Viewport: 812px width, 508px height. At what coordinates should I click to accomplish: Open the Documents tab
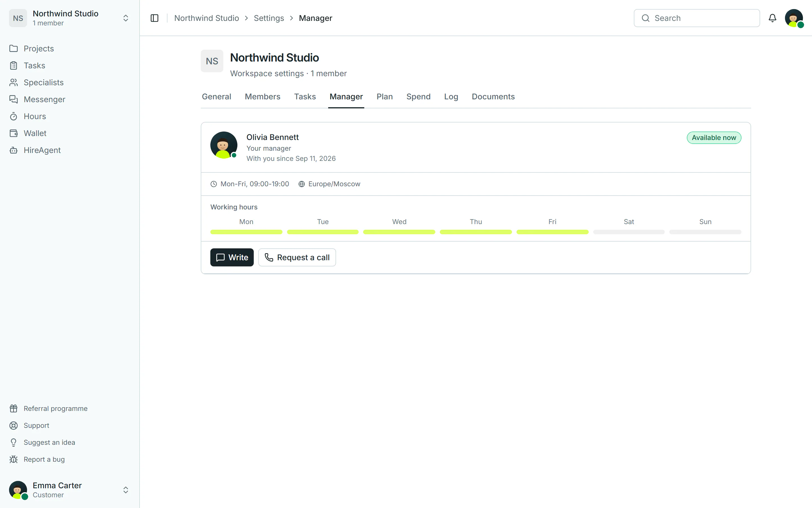tap(493, 97)
